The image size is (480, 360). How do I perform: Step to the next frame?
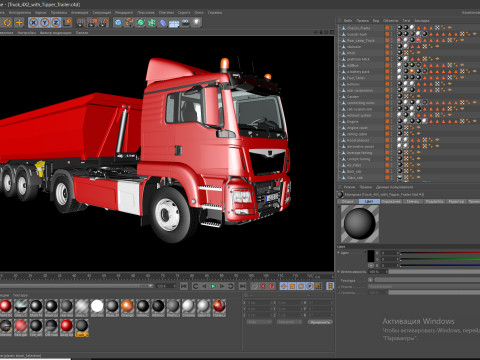(x=222, y=286)
